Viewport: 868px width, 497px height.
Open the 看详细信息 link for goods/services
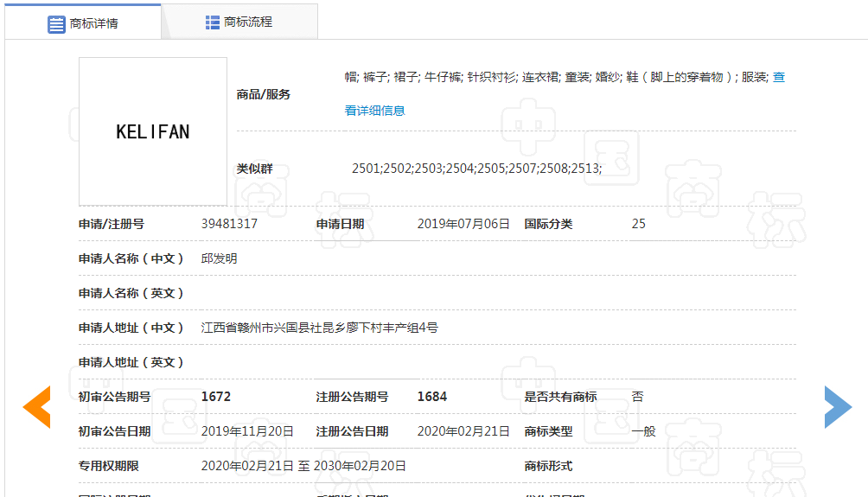(x=374, y=111)
